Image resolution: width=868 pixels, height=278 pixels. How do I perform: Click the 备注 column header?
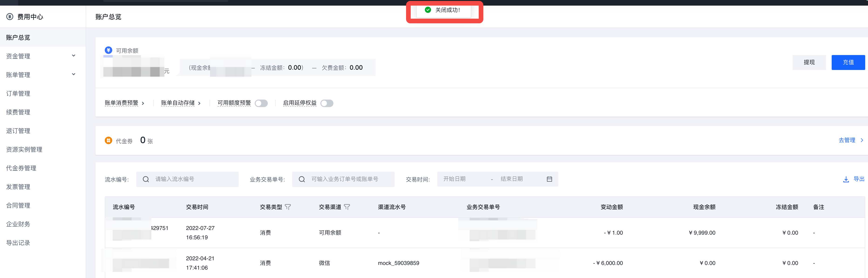818,207
